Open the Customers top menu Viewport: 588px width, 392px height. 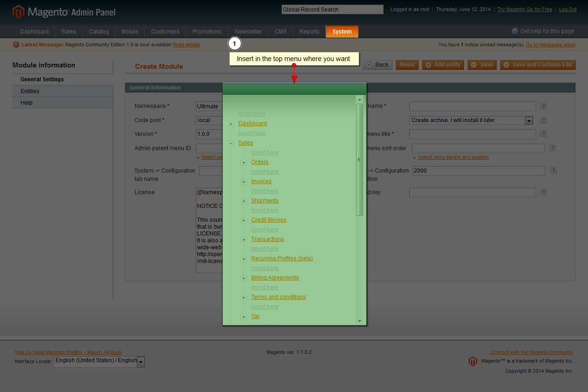(165, 32)
